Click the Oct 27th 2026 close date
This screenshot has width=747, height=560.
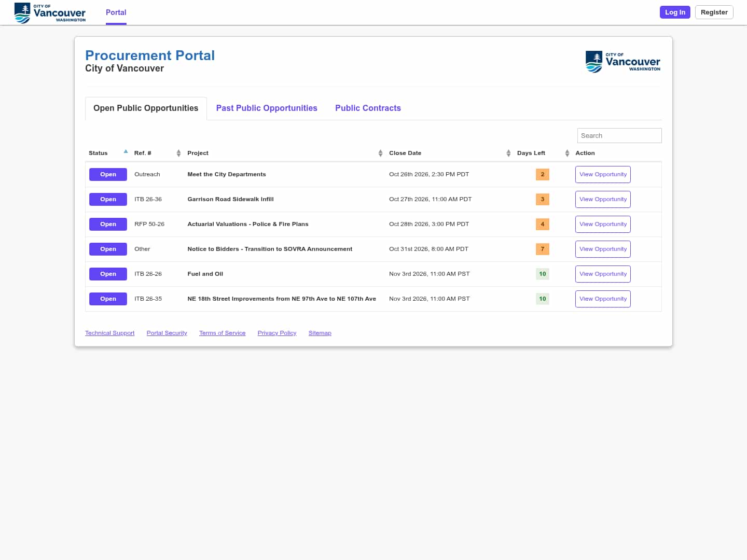(x=430, y=199)
